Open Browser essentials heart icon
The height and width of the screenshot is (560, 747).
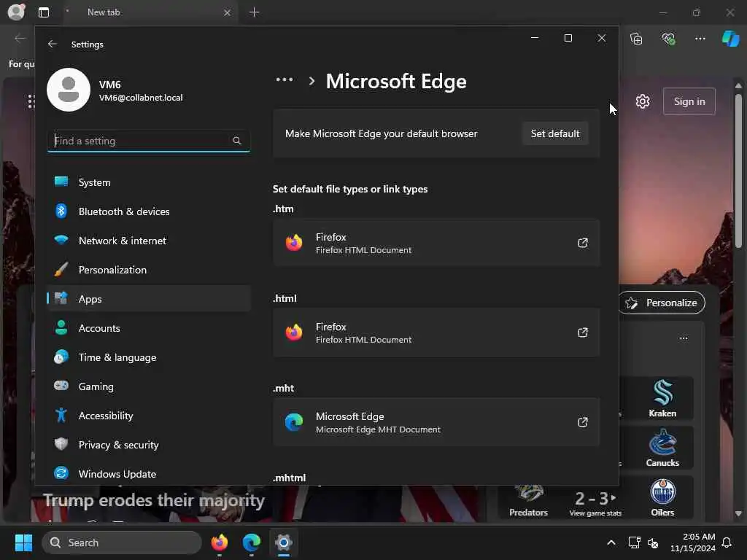pyautogui.click(x=668, y=39)
